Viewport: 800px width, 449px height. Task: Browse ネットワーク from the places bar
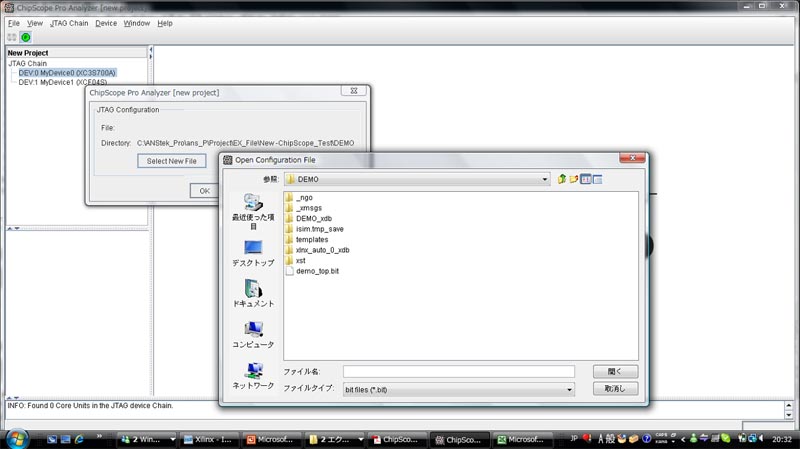click(253, 376)
